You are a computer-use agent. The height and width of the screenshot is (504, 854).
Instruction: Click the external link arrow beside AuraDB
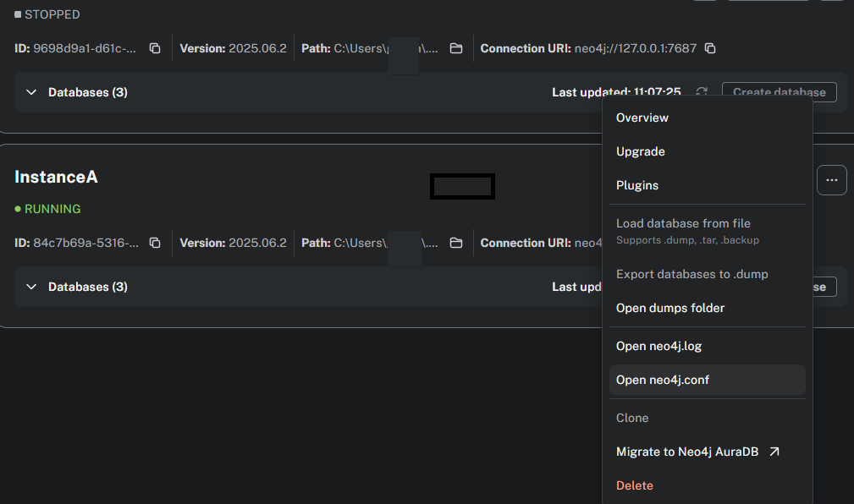(x=774, y=452)
